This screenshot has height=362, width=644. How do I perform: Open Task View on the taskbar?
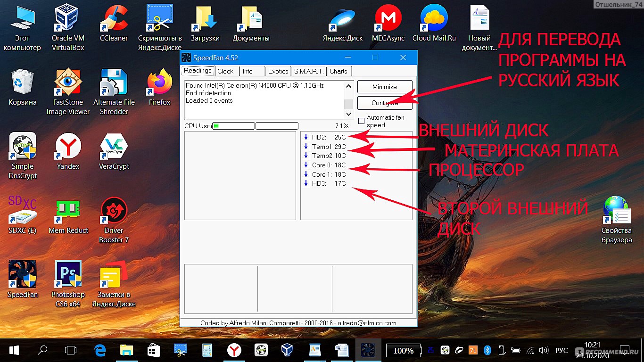71,350
